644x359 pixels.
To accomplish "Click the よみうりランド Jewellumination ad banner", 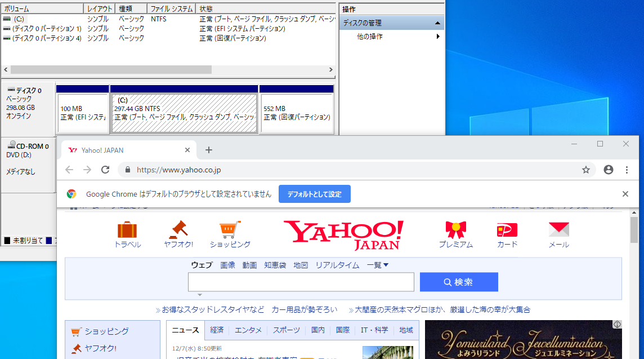I will [x=524, y=340].
